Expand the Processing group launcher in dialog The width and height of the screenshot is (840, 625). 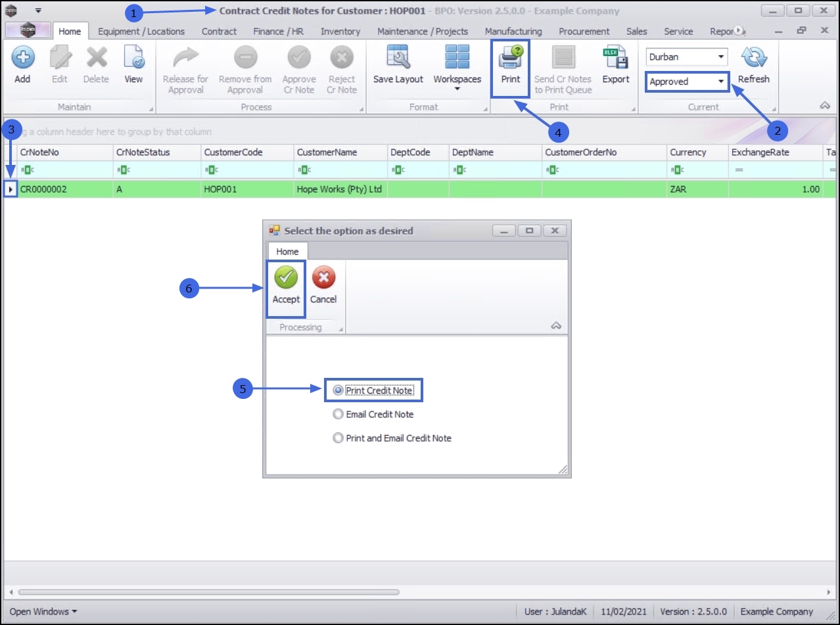tap(341, 329)
